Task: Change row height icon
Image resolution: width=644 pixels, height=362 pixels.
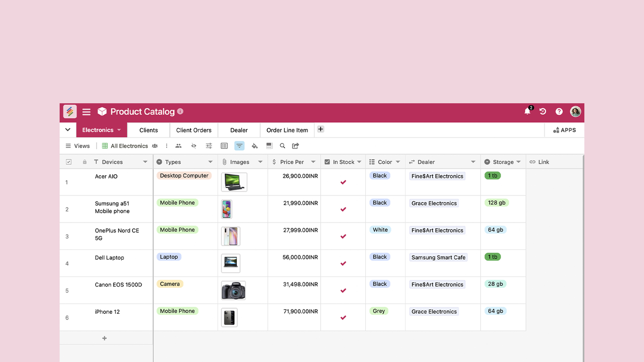Action: (x=270, y=146)
